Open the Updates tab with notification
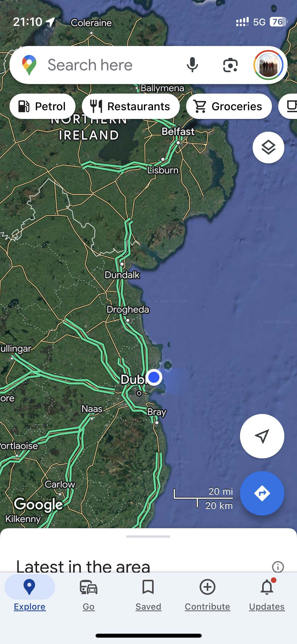This screenshot has height=644, width=297. click(267, 595)
